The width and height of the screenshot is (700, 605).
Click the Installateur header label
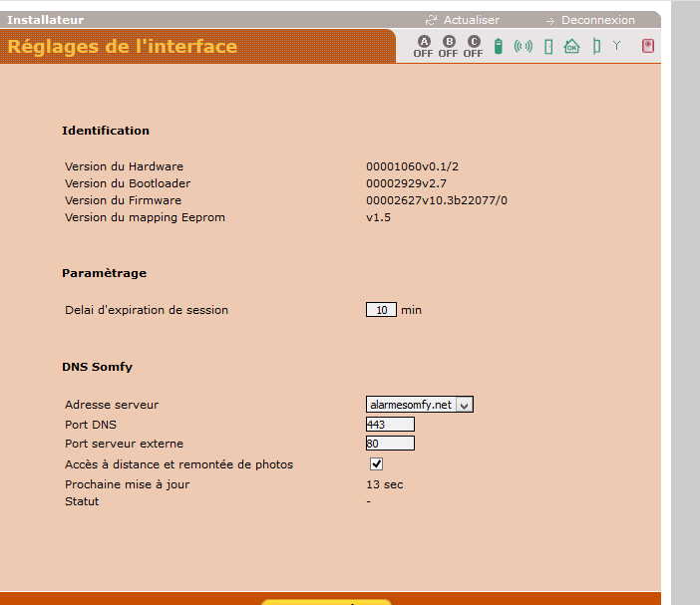(46, 20)
